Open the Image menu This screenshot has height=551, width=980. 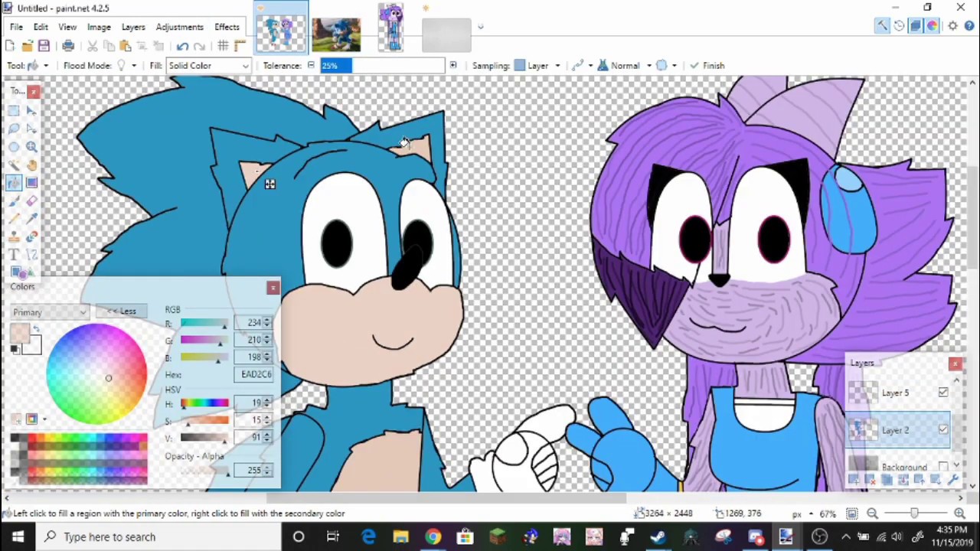click(x=99, y=27)
